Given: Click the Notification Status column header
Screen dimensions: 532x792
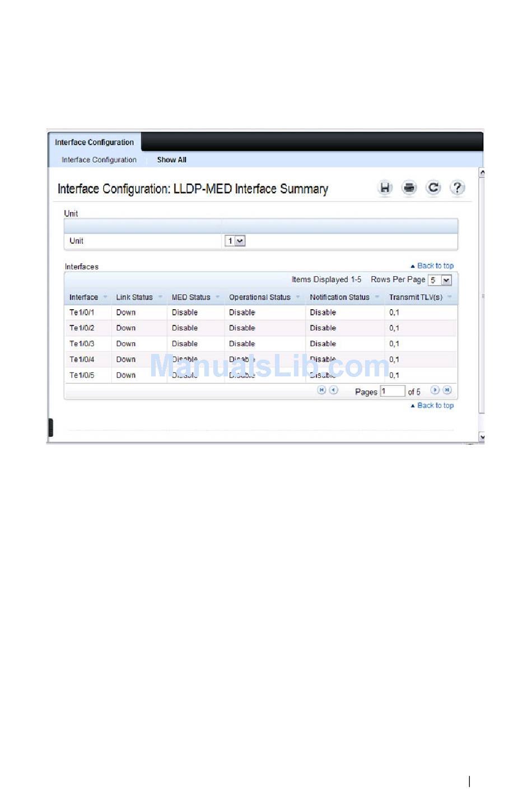Looking at the screenshot, I should click(339, 297).
